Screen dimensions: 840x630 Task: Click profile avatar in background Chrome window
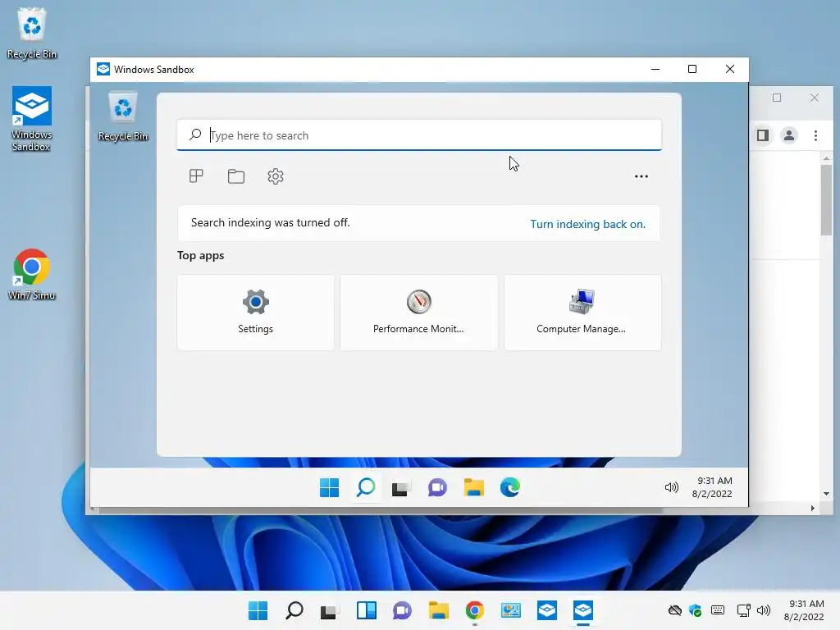pos(788,135)
